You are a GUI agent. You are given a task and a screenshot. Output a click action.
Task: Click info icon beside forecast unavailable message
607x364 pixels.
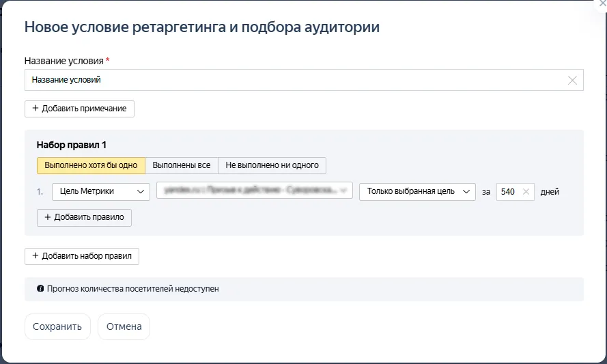pyautogui.click(x=40, y=288)
